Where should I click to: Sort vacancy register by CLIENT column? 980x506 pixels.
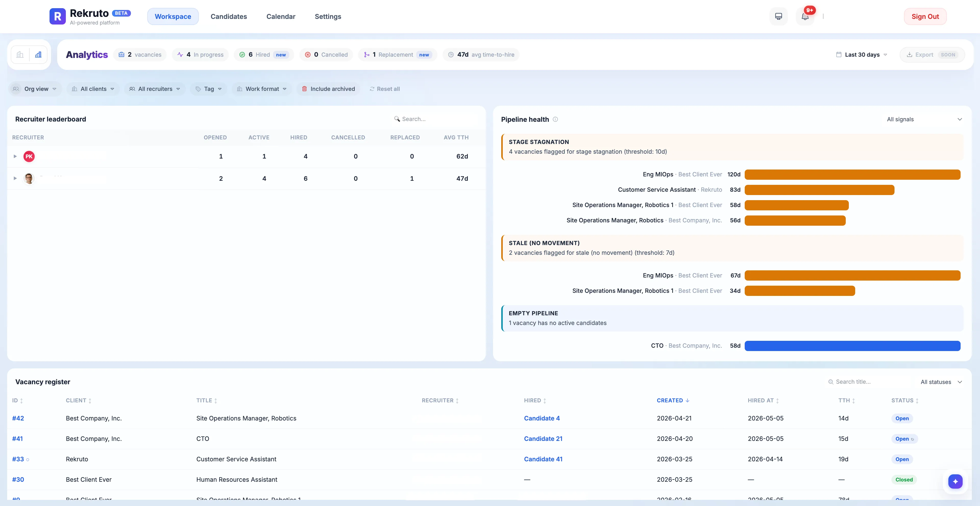click(x=79, y=401)
